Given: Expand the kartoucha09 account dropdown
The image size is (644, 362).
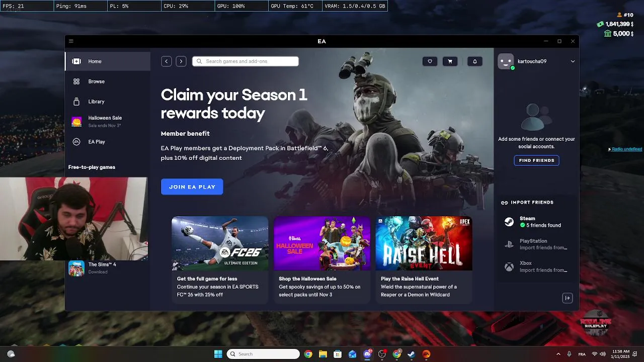Looking at the screenshot, I should 573,61.
